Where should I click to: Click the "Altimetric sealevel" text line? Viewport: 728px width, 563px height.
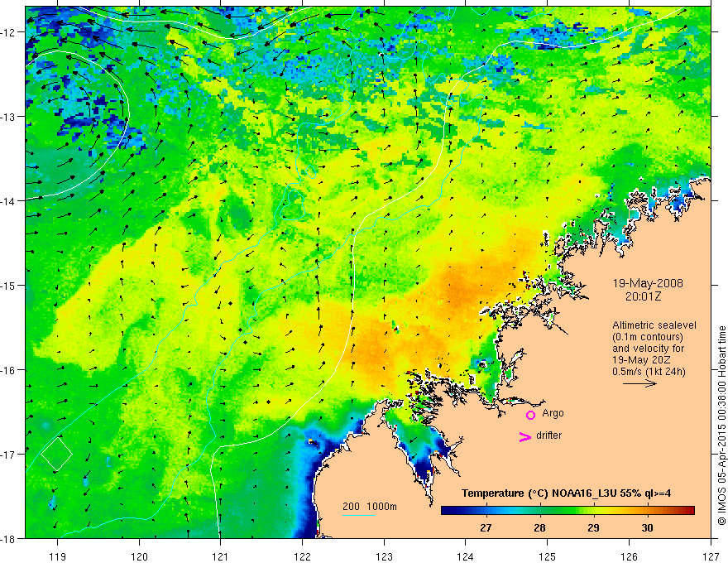tap(654, 325)
